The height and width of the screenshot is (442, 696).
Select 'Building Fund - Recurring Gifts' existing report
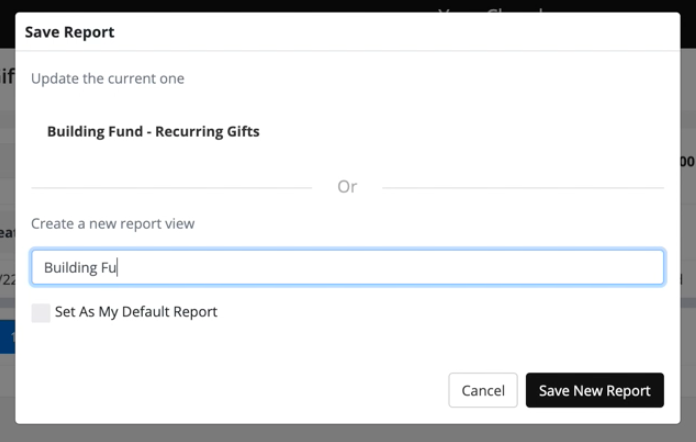pyautogui.click(x=153, y=131)
